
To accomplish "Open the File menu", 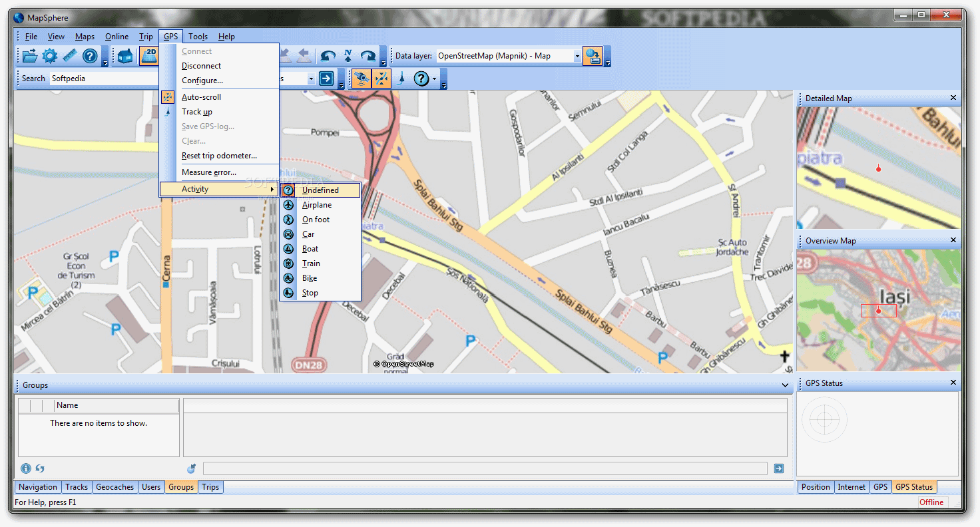I will pos(31,37).
